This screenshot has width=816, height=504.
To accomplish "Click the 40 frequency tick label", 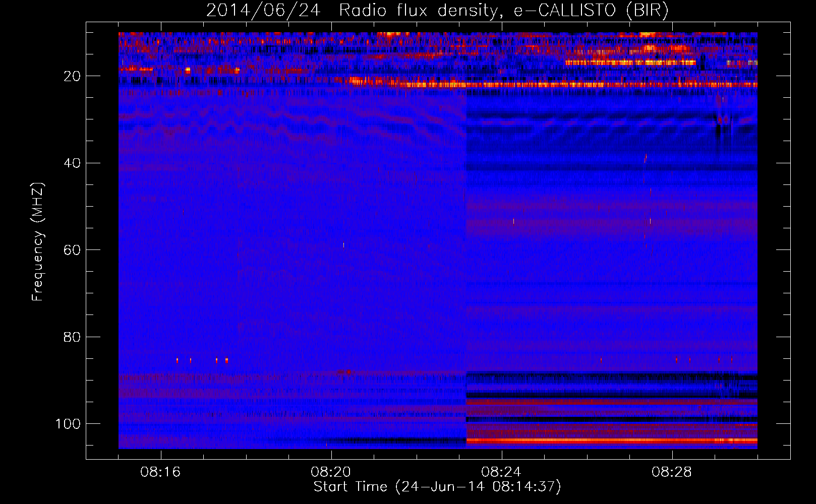I will click(x=72, y=163).
